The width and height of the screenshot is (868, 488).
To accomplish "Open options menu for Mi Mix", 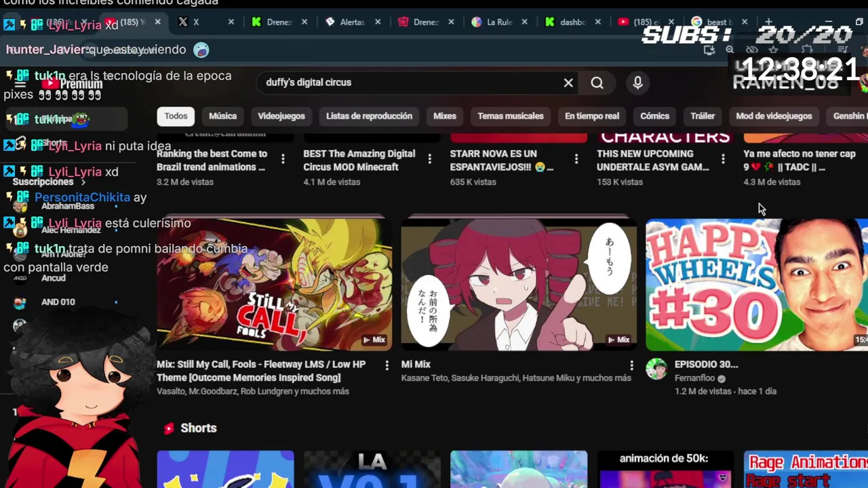I will coord(631,365).
